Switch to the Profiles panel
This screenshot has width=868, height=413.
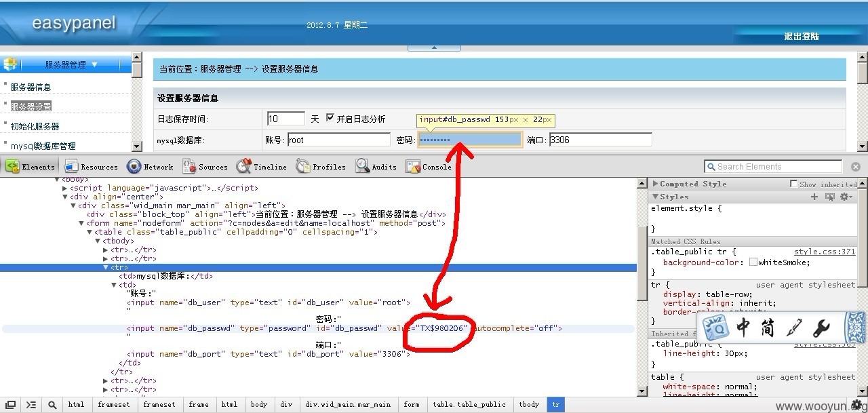point(321,166)
